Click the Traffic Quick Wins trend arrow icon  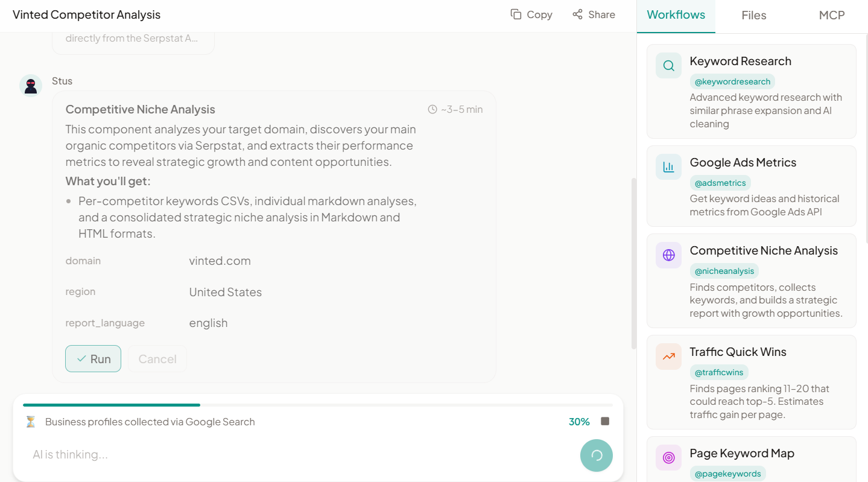(x=668, y=357)
